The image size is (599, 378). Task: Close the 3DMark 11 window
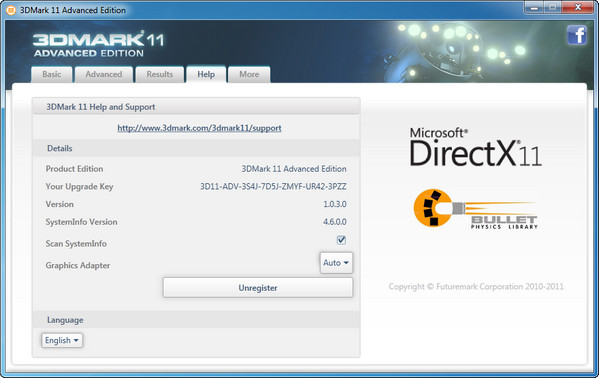tap(578, 8)
